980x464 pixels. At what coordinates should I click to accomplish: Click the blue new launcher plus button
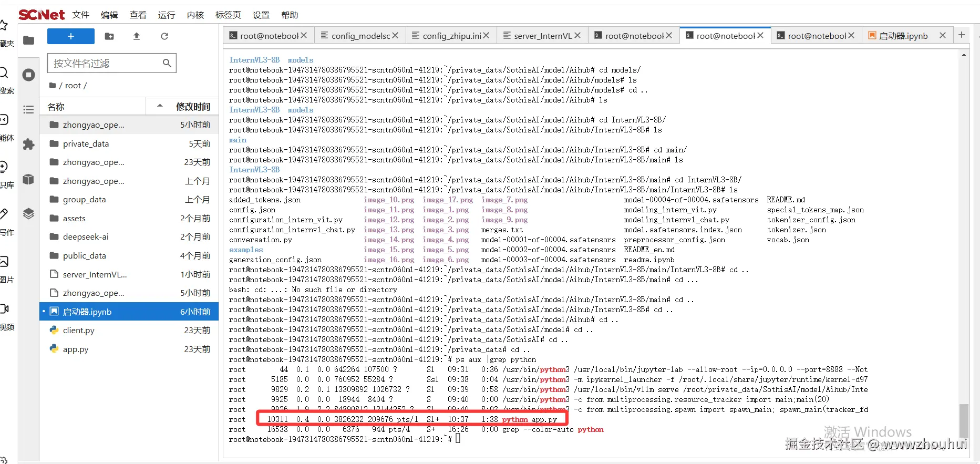[x=71, y=36]
